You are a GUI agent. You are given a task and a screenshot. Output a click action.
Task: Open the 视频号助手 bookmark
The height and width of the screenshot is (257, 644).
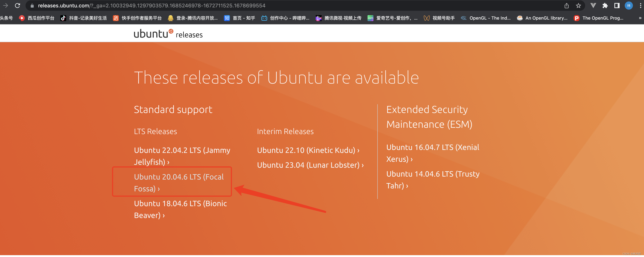pos(439,18)
